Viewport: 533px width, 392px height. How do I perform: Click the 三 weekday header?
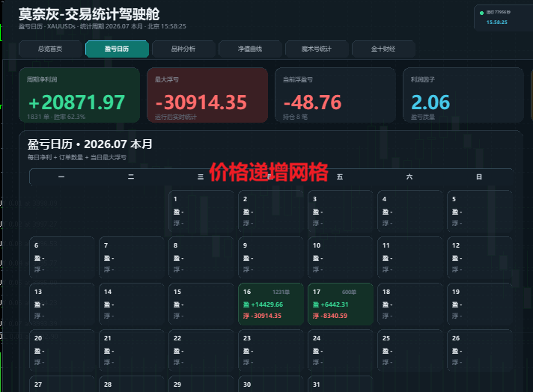pyautogui.click(x=201, y=177)
